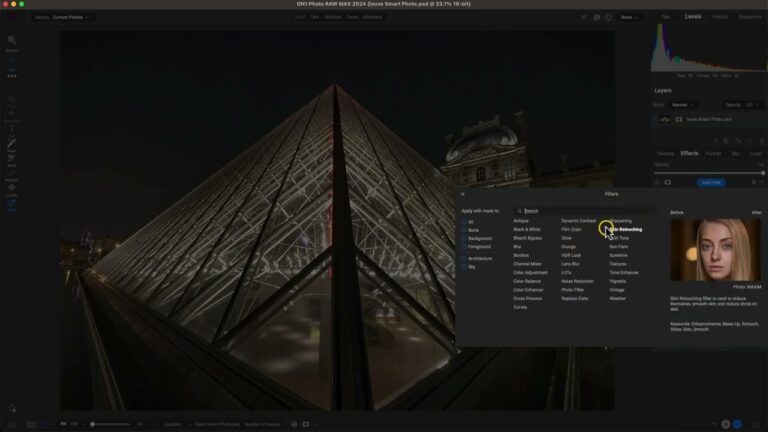The image size is (768, 432).
Task: Select the None mask radio option
Action: (x=464, y=230)
